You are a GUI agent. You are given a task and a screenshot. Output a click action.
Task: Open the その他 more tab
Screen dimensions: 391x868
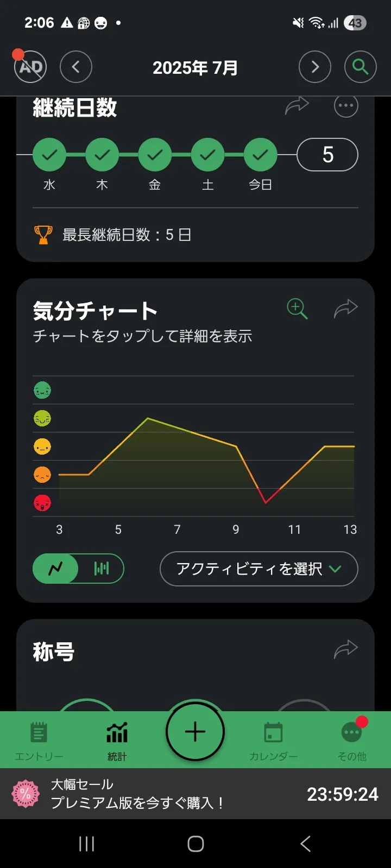(352, 741)
